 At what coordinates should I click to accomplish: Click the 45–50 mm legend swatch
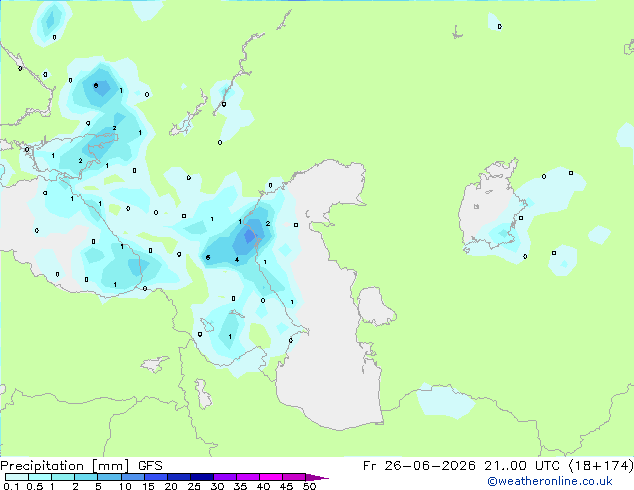294,477
